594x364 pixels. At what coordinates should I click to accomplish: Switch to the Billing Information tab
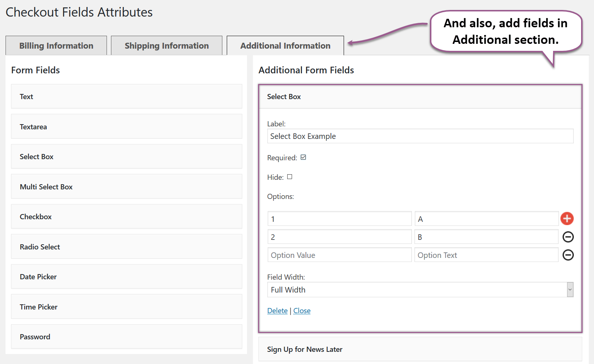coord(56,45)
